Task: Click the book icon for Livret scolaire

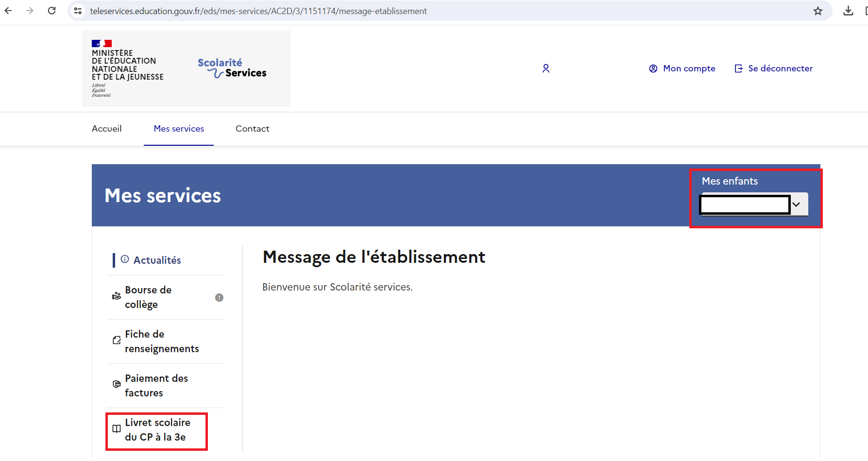Action: pyautogui.click(x=117, y=429)
